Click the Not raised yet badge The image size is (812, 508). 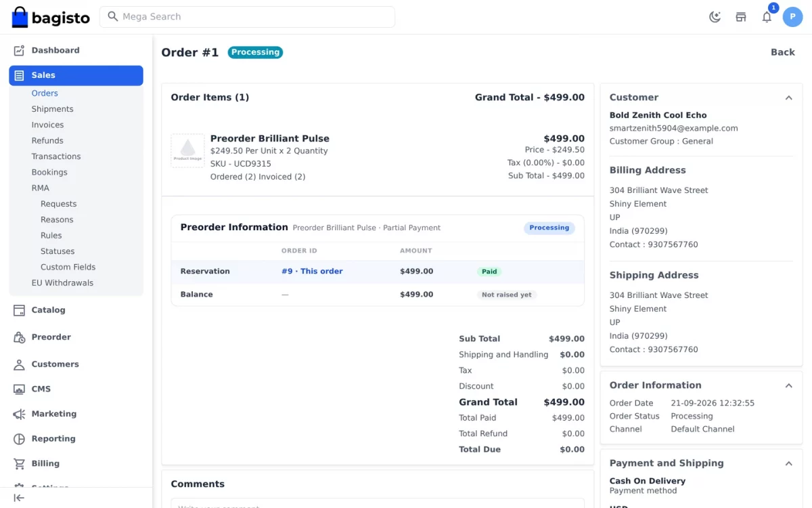(x=507, y=295)
